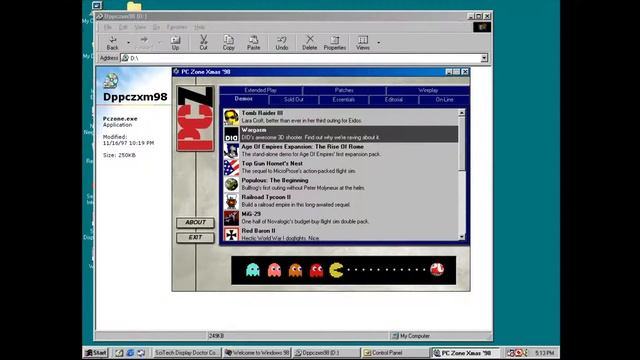This screenshot has height=360, width=640.
Task: Click the Copy toolbar icon
Action: pyautogui.click(x=229, y=42)
